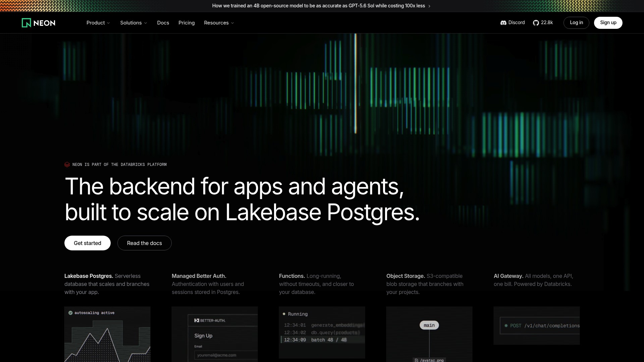The height and width of the screenshot is (362, 644).
Task: Select the Object Storage feature description
Action: tap(425, 284)
